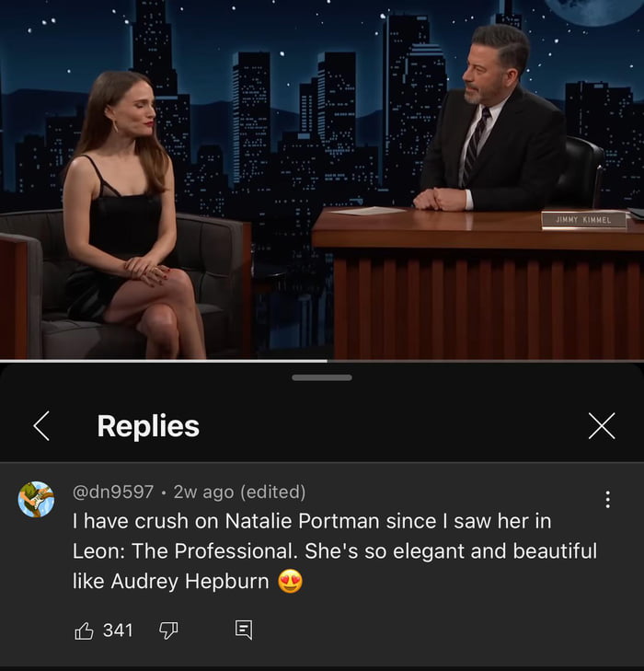This screenshot has height=671, width=644.
Task: Click the played white portion of the progress bar
Action: pyautogui.click(x=164, y=361)
